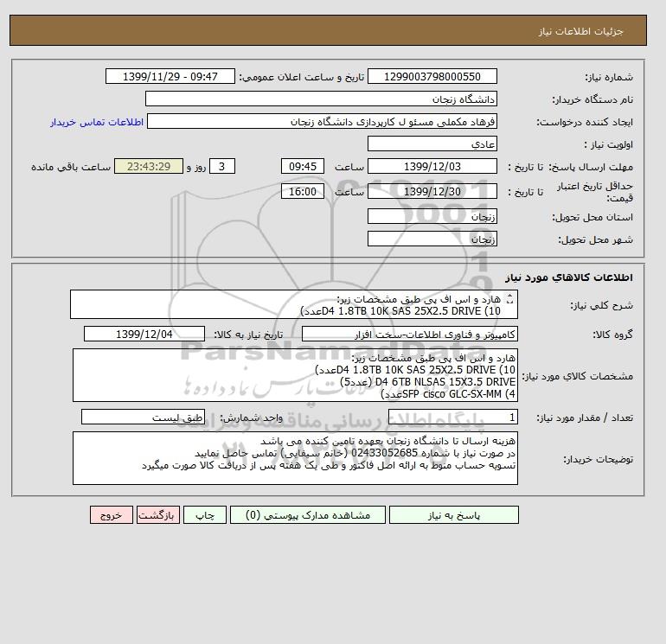This screenshot has height=644, width=666.
Task: Click the goods group field 'کامپیوتر و فناوری اطلاعات'
Action: pyautogui.click(x=409, y=334)
